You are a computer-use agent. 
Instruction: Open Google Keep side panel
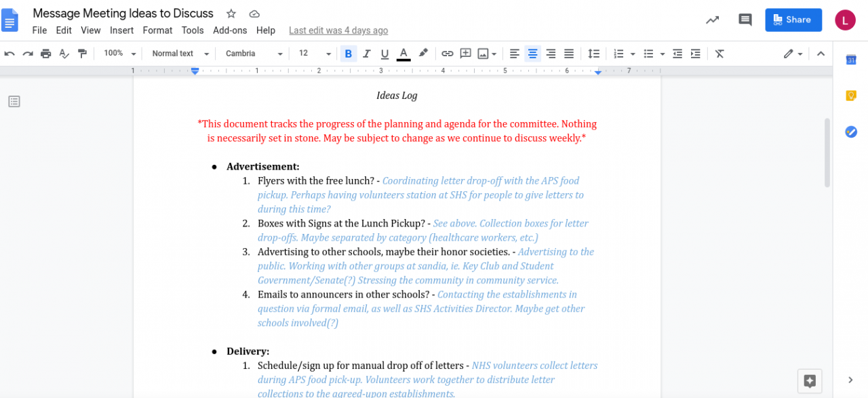851,96
